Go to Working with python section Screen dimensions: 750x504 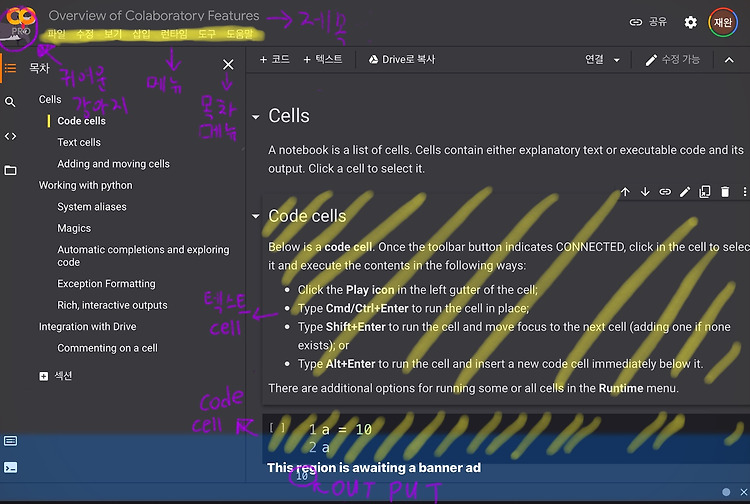(86, 186)
